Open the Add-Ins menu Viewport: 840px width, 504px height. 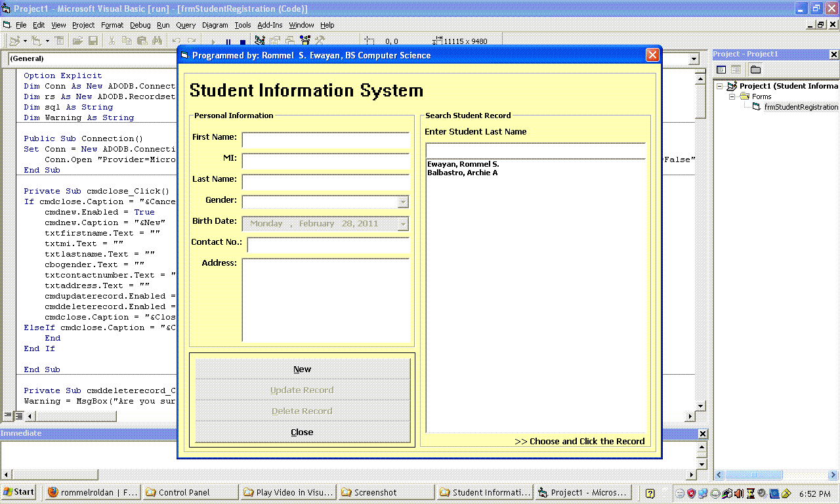tap(270, 25)
